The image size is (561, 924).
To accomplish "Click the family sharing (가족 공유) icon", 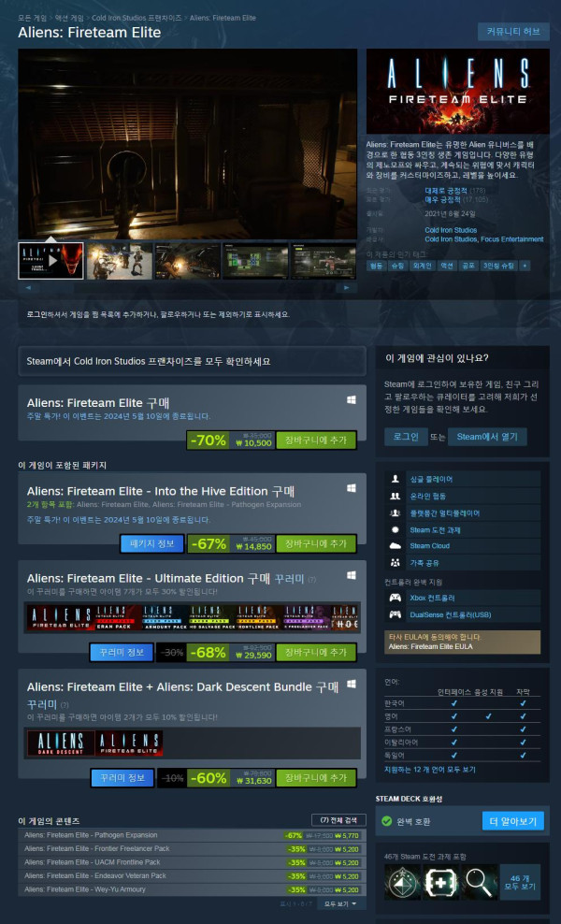I will [395, 563].
